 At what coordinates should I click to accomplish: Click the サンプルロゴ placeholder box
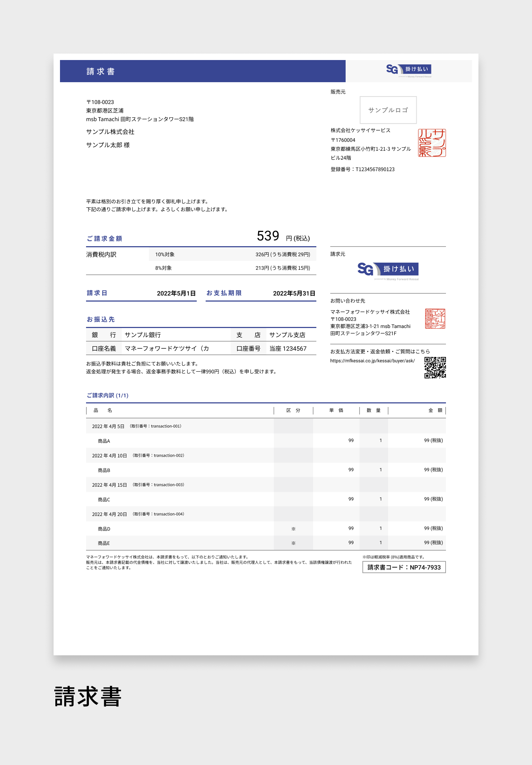pyautogui.click(x=388, y=110)
